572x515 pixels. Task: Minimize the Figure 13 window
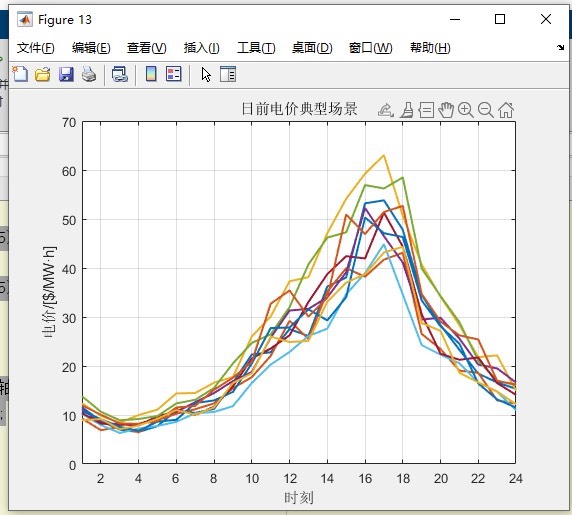click(455, 19)
